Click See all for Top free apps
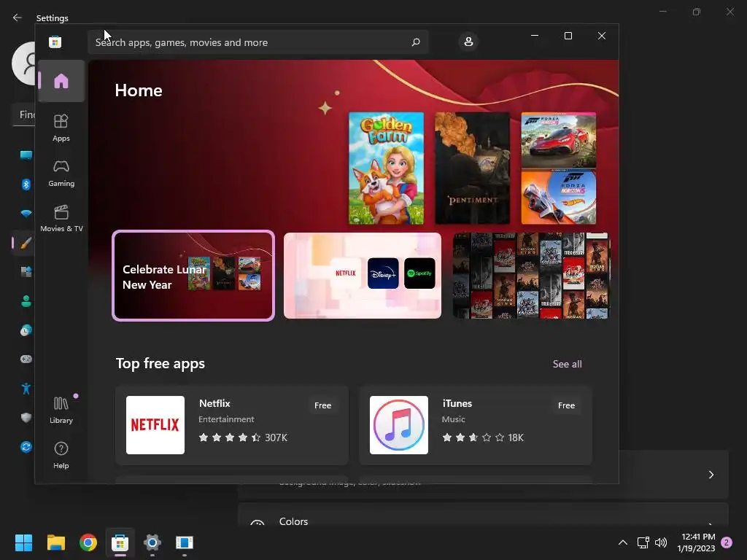Screen dimensions: 747x560 pyautogui.click(x=567, y=364)
